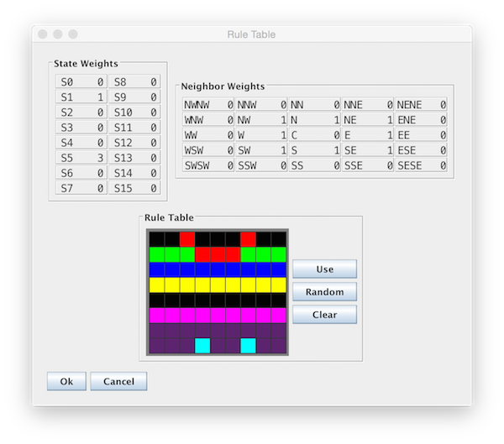
Task: Focus the NNE neighbor weight field
Action: 368,104
